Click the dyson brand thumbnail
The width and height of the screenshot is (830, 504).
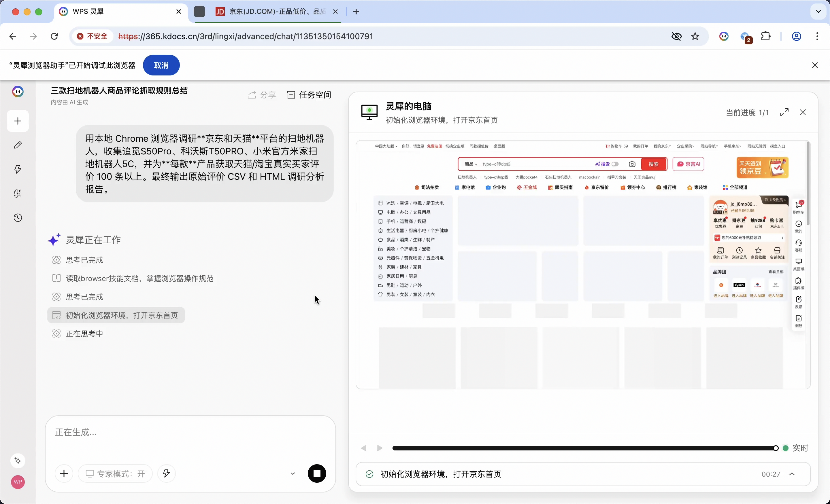coord(739,285)
